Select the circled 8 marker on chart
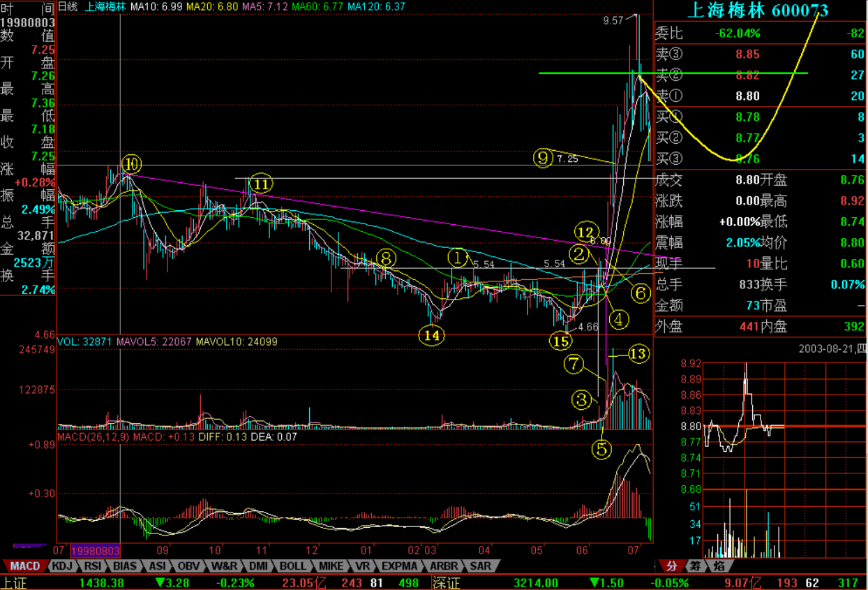The height and width of the screenshot is (590, 868). pos(387,258)
